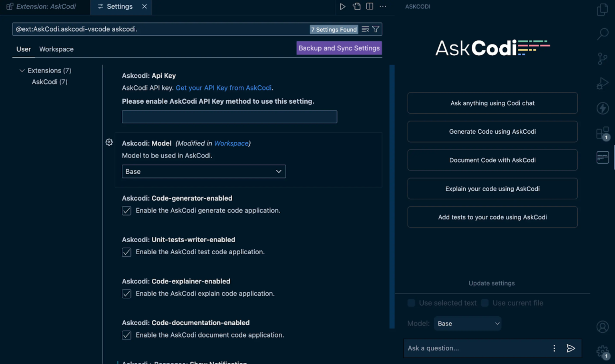Click Backup and Sync Settings
The height and width of the screenshot is (364, 615).
[339, 48]
